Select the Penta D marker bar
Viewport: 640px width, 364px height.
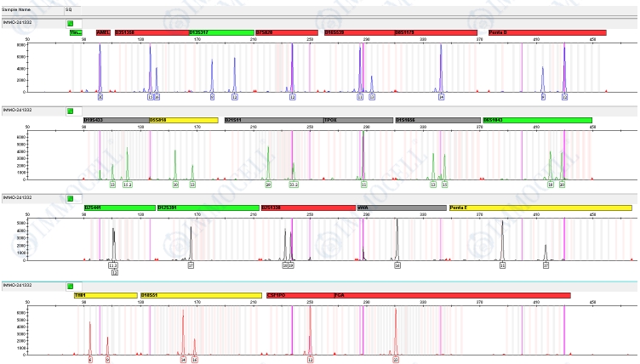(547, 32)
